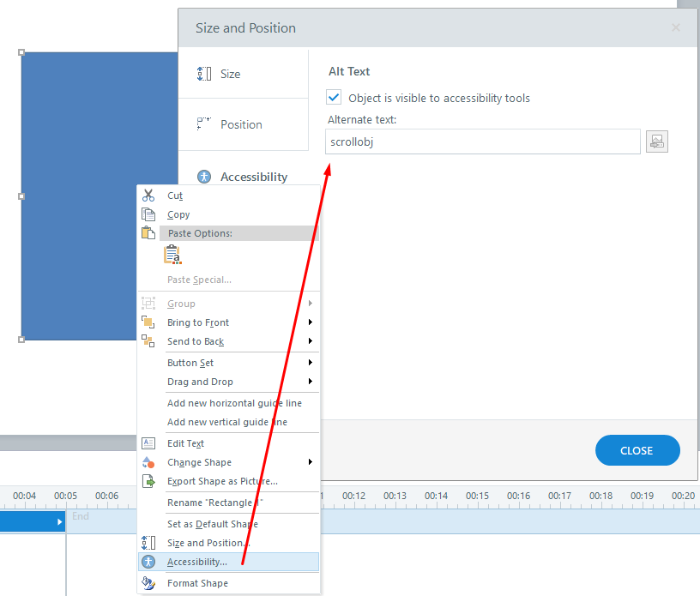Expand the Button Set submenu arrow
The height and width of the screenshot is (596, 700).
[x=311, y=363]
